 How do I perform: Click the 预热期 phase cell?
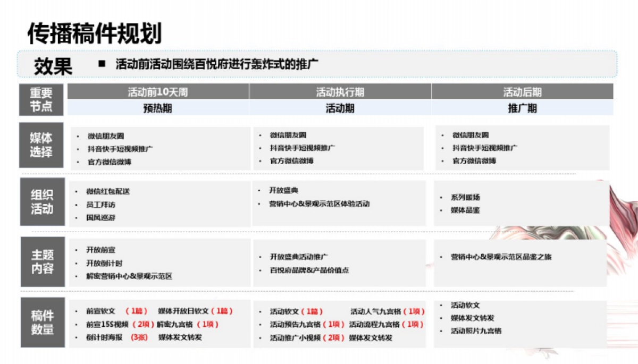click(158, 108)
